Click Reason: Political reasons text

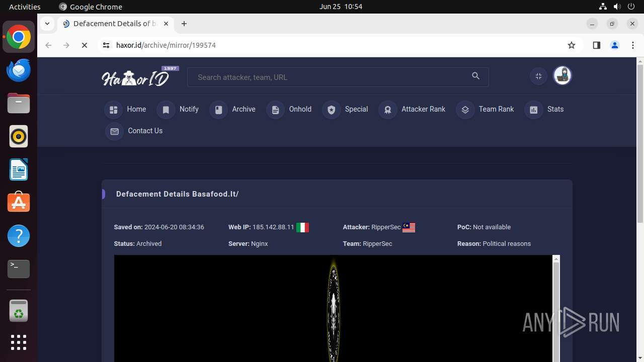click(494, 244)
